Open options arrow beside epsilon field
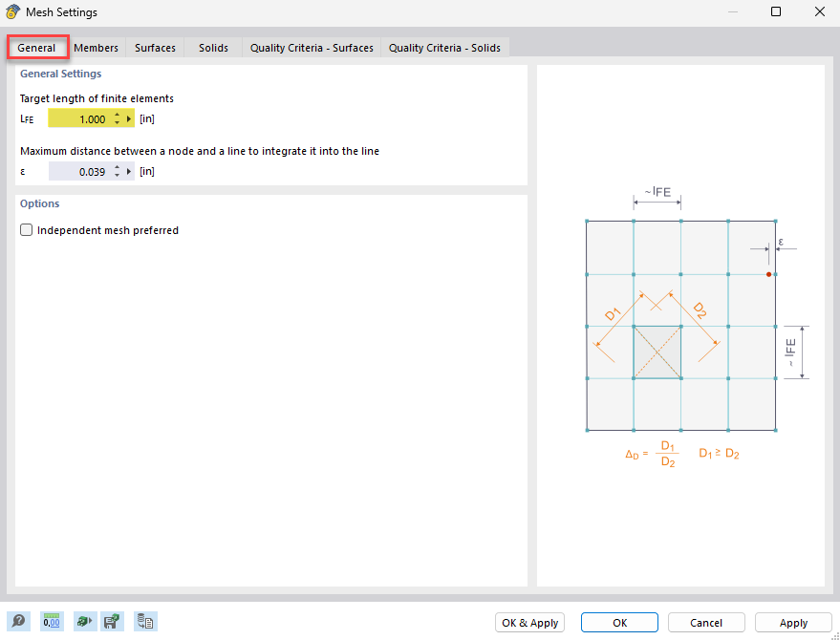Image resolution: width=840 pixels, height=640 pixels. tap(128, 171)
